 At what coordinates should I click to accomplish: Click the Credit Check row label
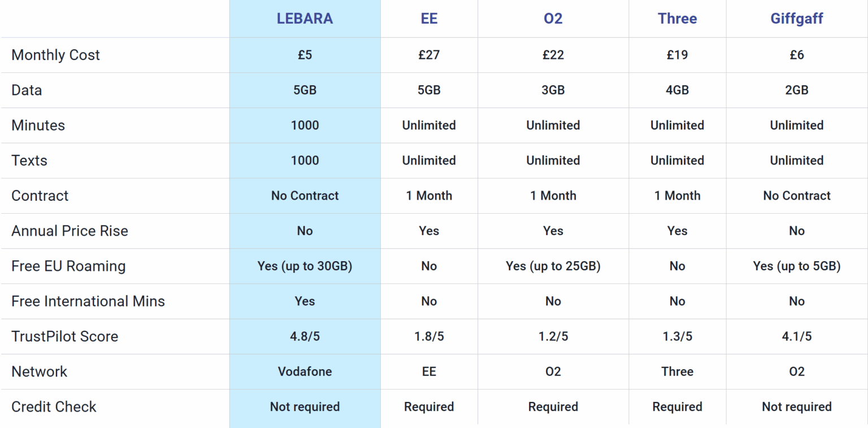point(54,407)
